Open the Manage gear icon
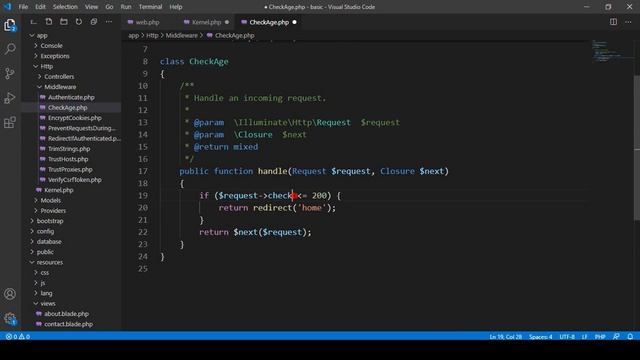This screenshot has width=640, height=360. (10, 318)
